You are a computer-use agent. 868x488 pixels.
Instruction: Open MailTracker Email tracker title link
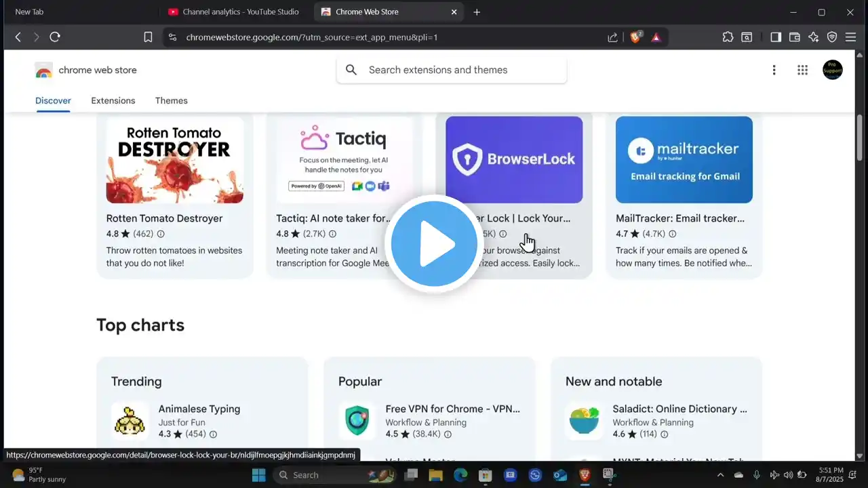680,218
